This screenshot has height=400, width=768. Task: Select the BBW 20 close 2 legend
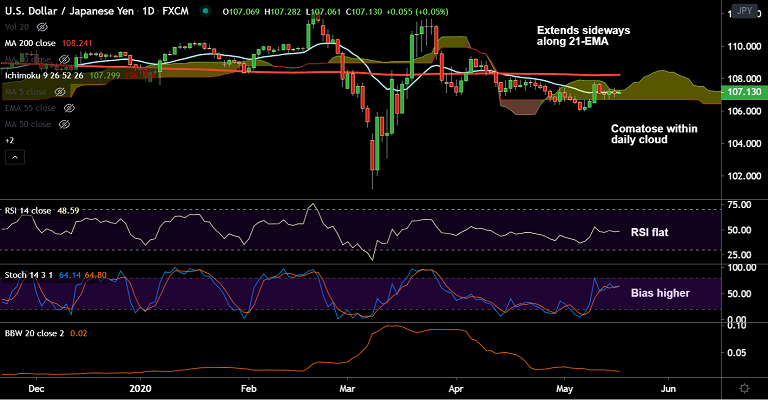tap(34, 333)
